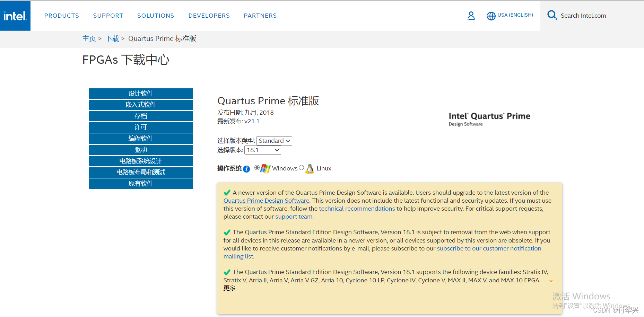Follow subscribe to customer notification link
Image resolution: width=644 pixels, height=317 pixels.
[x=489, y=248]
